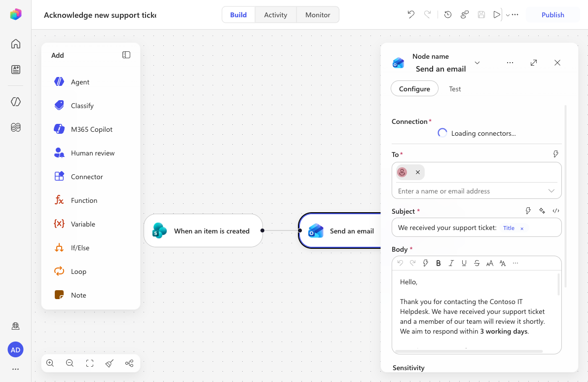588x382 pixels.
Task: Select the When an item is created node
Action: coord(203,230)
